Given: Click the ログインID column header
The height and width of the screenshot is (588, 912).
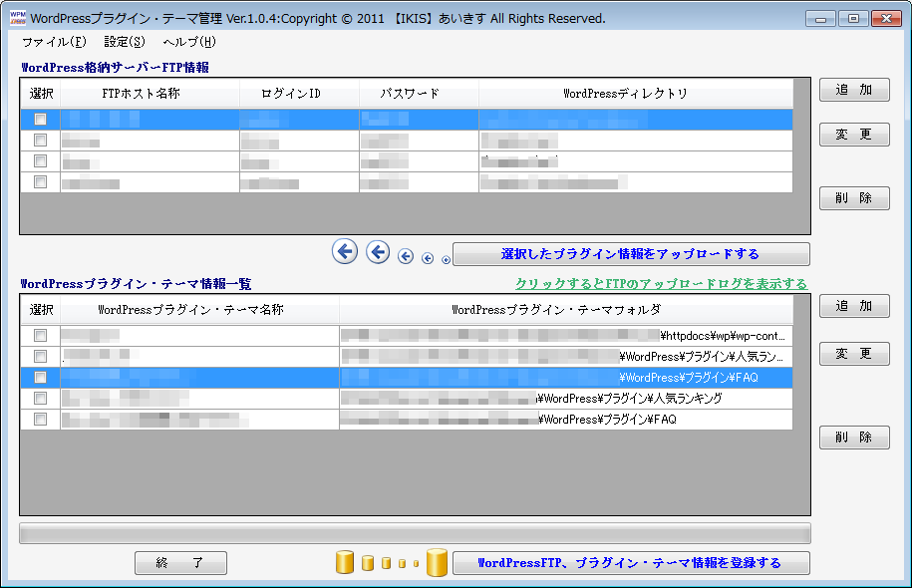Looking at the screenshot, I should [x=300, y=94].
